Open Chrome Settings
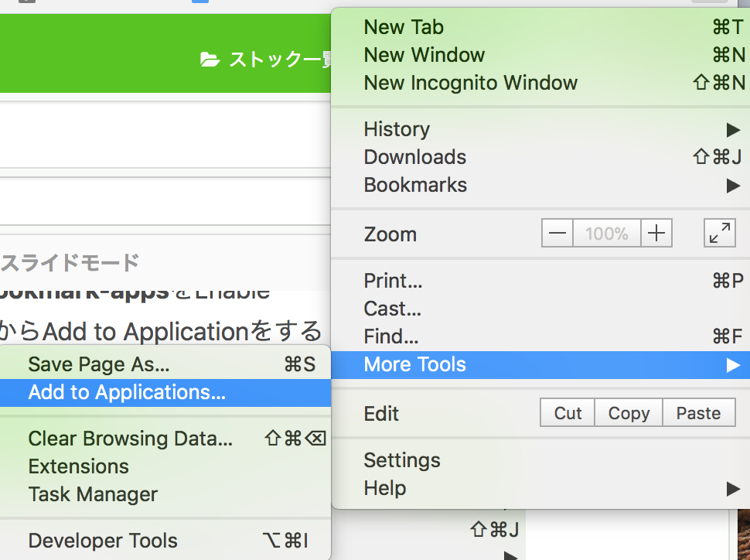Screen dimensions: 750x560 pos(402,460)
